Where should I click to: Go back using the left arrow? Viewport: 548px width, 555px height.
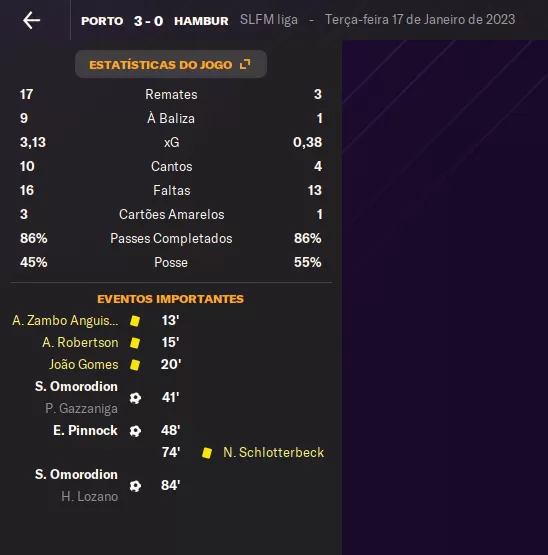tap(32, 20)
